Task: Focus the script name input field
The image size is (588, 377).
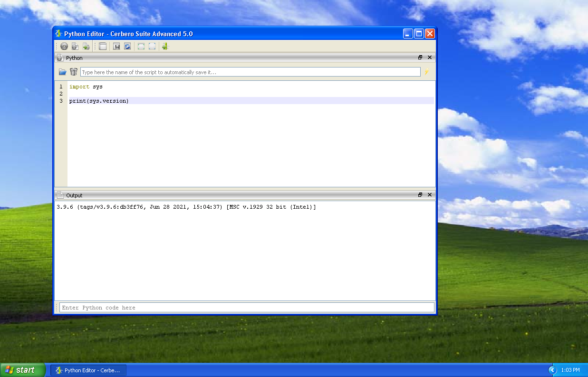Action: click(x=251, y=72)
